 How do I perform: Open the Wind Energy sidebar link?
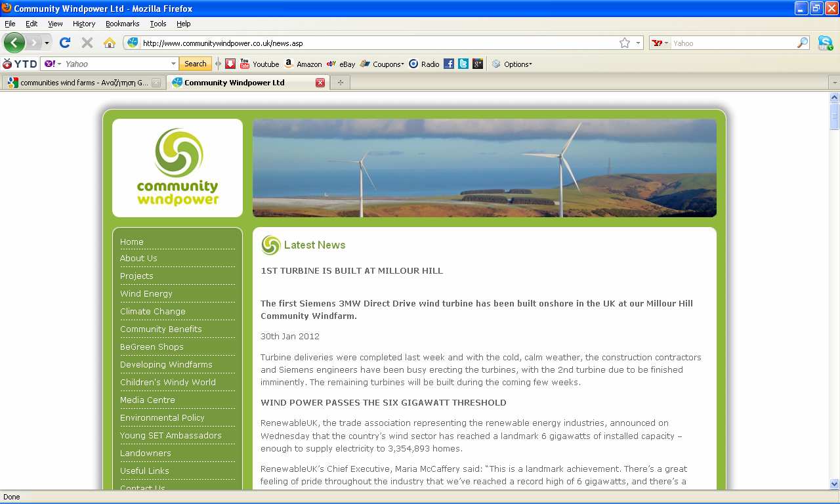[146, 294]
